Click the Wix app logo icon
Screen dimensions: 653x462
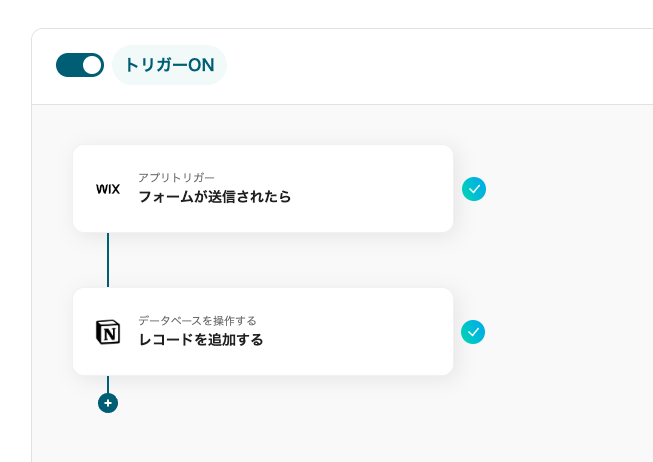pos(107,189)
